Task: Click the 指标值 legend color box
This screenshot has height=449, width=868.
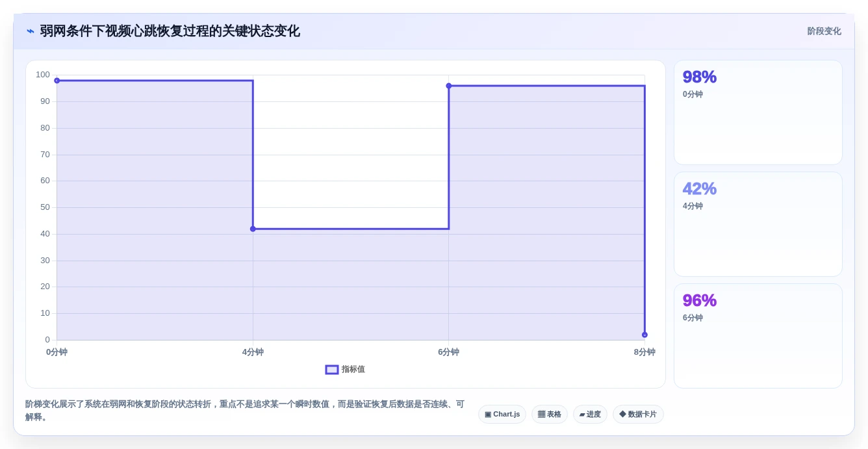Action: [x=332, y=370]
